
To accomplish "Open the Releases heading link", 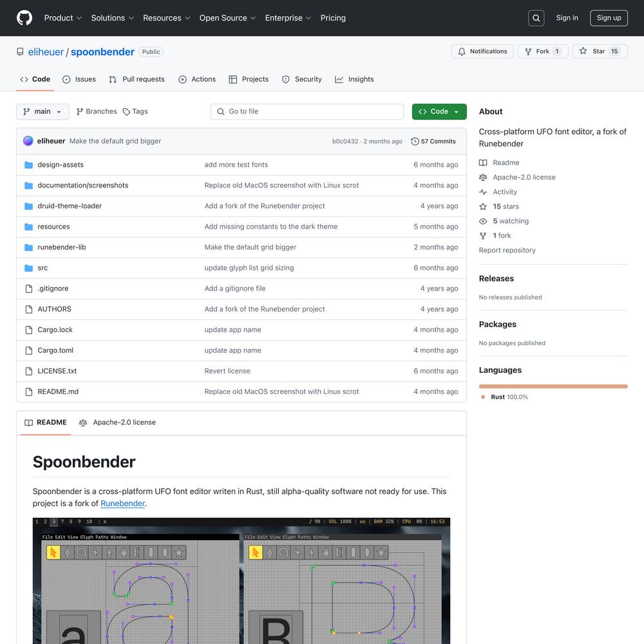I will pyautogui.click(x=496, y=278).
